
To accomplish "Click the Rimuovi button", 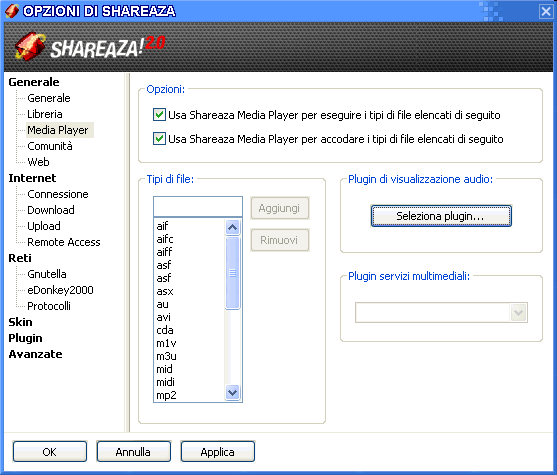I will click(280, 240).
